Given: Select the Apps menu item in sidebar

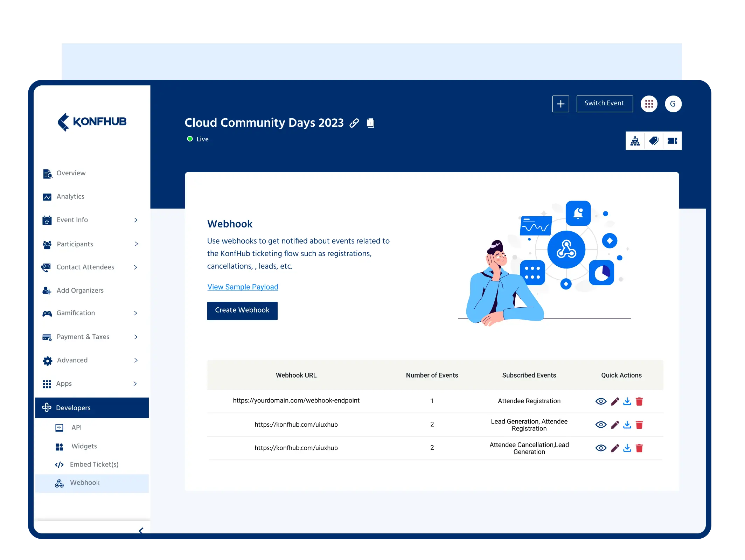Looking at the screenshot, I should (x=91, y=384).
